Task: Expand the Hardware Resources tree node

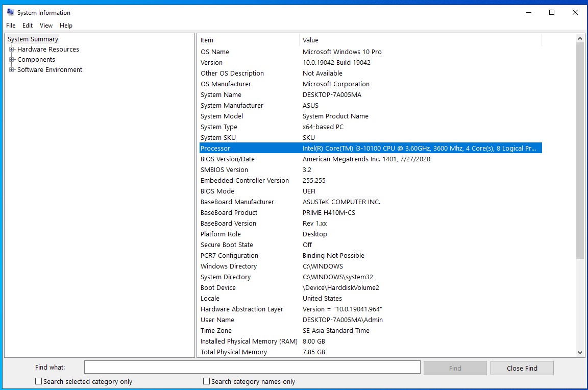Action: [11, 50]
